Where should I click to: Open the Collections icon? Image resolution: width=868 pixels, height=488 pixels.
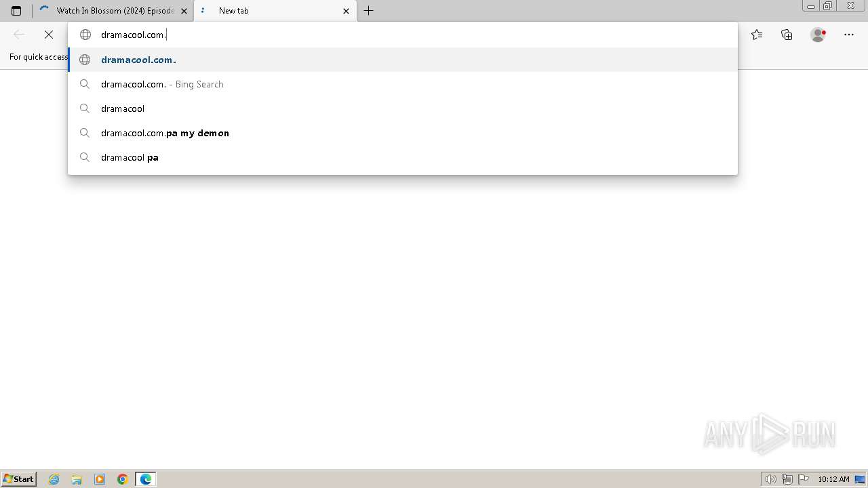787,35
